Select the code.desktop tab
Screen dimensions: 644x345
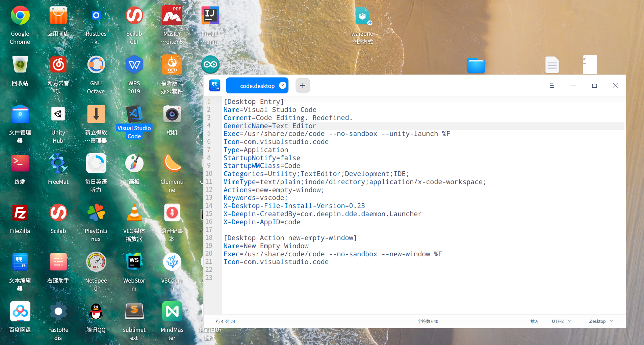coord(257,86)
